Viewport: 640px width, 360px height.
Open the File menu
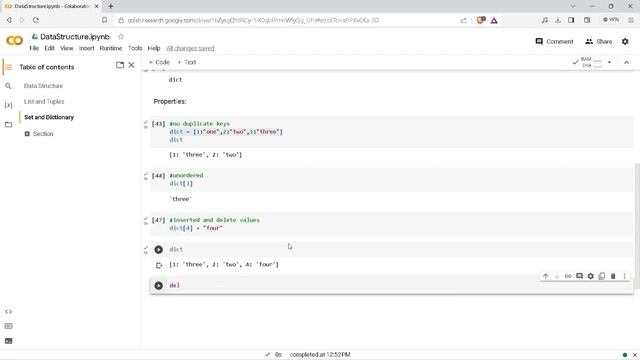pyautogui.click(x=34, y=48)
